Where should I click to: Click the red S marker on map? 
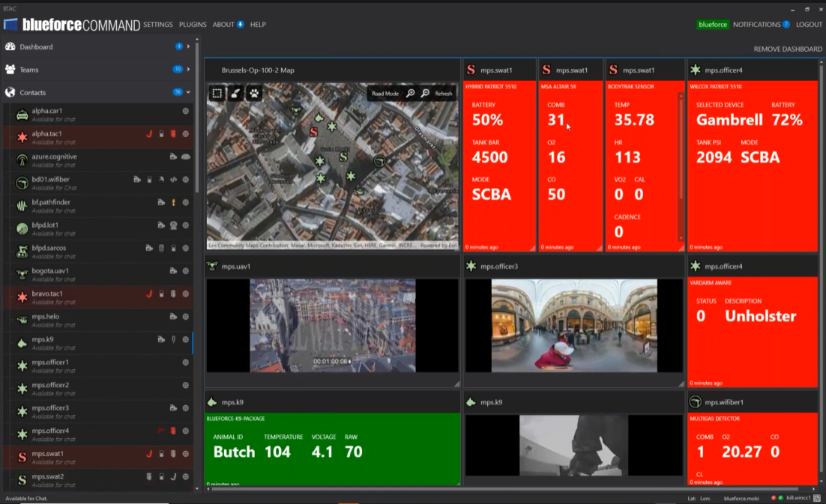314,132
